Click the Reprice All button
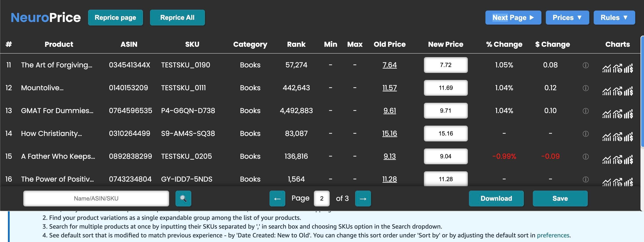Screen dimensions: 644x242 click(177, 18)
